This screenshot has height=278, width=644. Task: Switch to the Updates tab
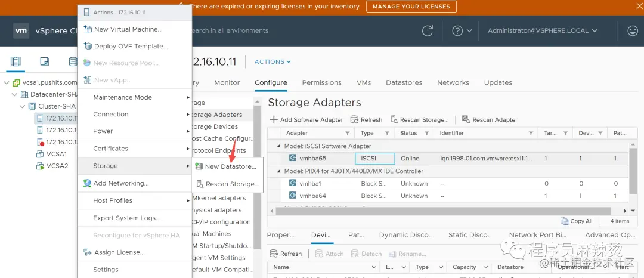click(x=498, y=82)
